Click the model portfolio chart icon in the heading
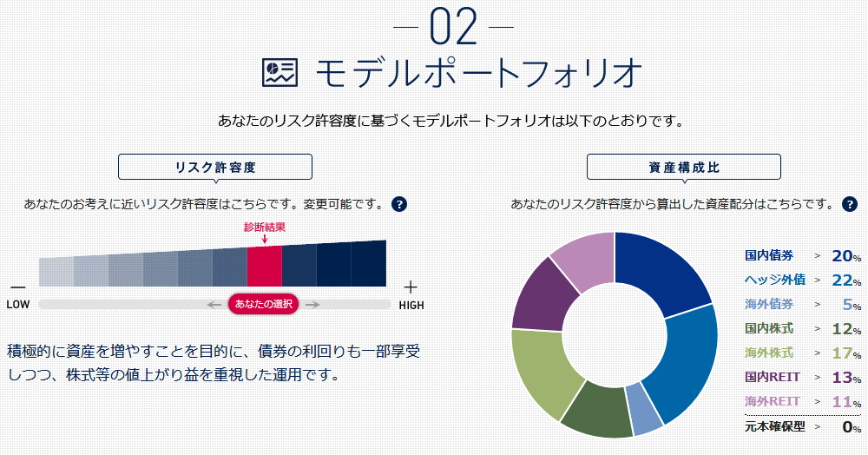The image size is (868, 455). pyautogui.click(x=279, y=73)
